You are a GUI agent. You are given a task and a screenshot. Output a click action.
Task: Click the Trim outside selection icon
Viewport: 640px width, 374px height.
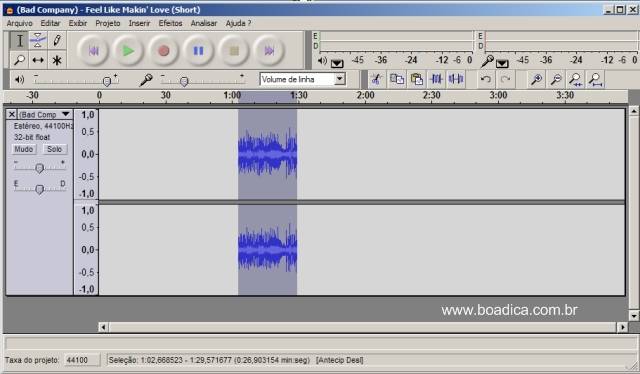[436, 79]
